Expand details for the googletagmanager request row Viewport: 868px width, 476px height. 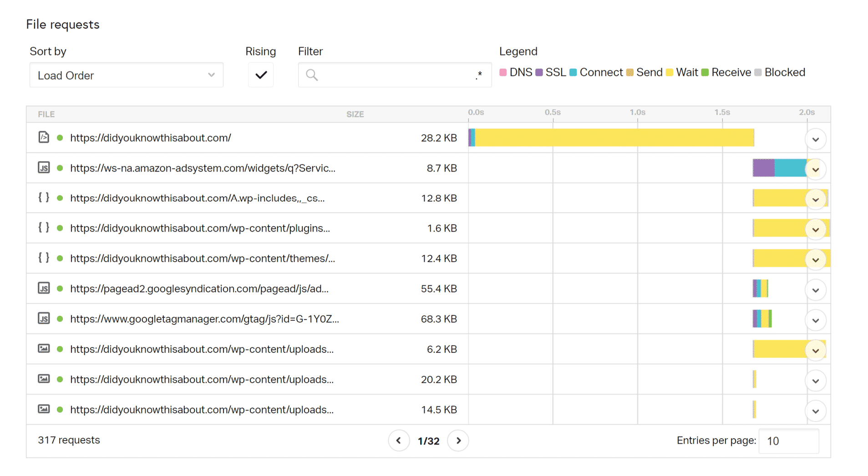[x=816, y=320]
